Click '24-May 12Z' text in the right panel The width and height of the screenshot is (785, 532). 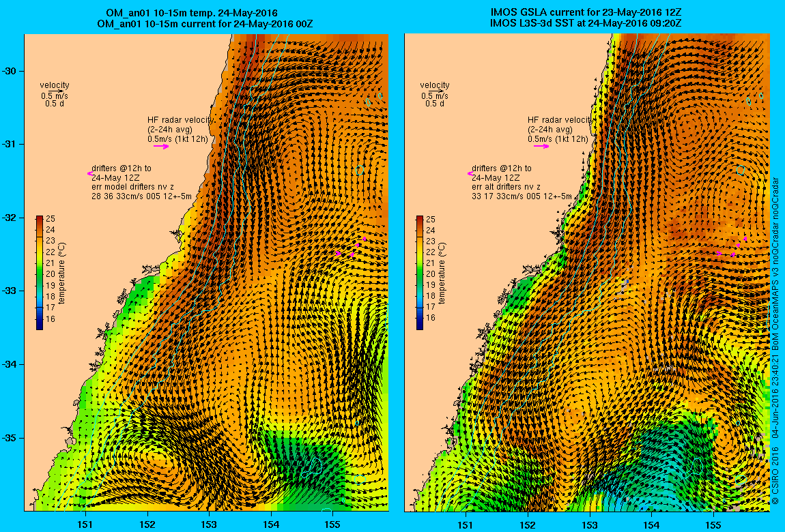point(496,178)
